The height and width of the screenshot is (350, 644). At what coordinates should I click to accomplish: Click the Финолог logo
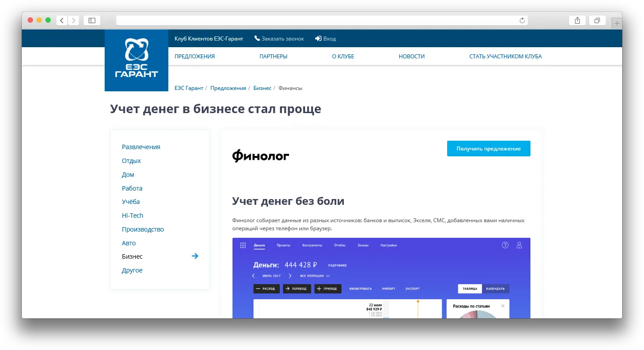(x=261, y=155)
